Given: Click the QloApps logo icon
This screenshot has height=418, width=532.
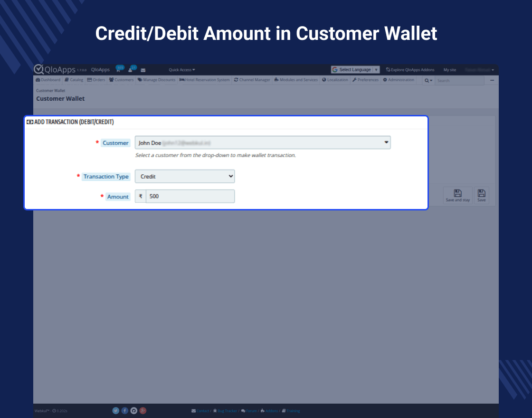Looking at the screenshot, I should pyautogui.click(x=38, y=69).
